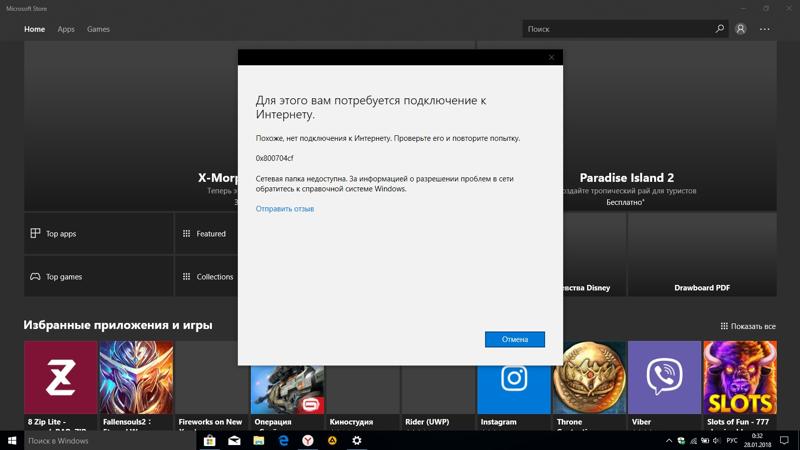Open Settings gear taskbar icon

(x=357, y=440)
